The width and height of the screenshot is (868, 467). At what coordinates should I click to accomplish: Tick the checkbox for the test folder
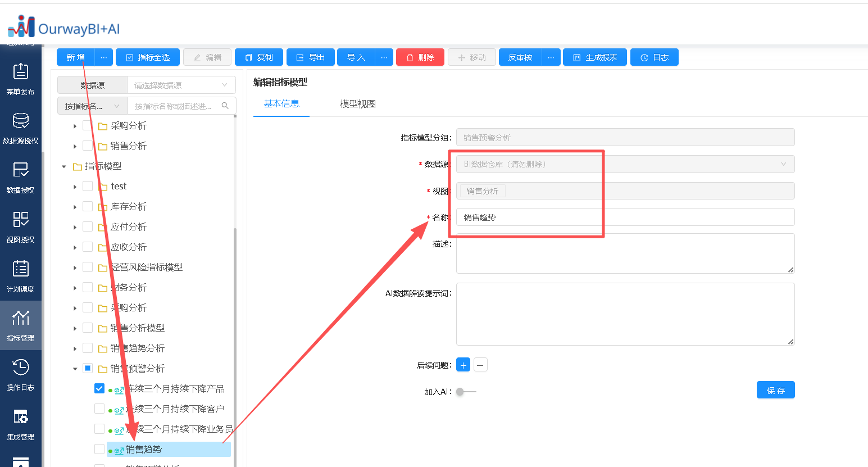pyautogui.click(x=88, y=186)
